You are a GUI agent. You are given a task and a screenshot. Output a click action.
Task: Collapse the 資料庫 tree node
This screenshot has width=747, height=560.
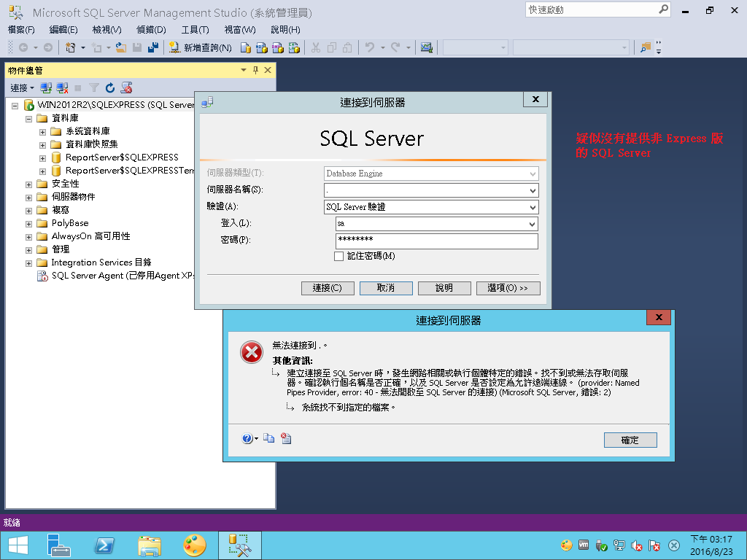coord(28,119)
